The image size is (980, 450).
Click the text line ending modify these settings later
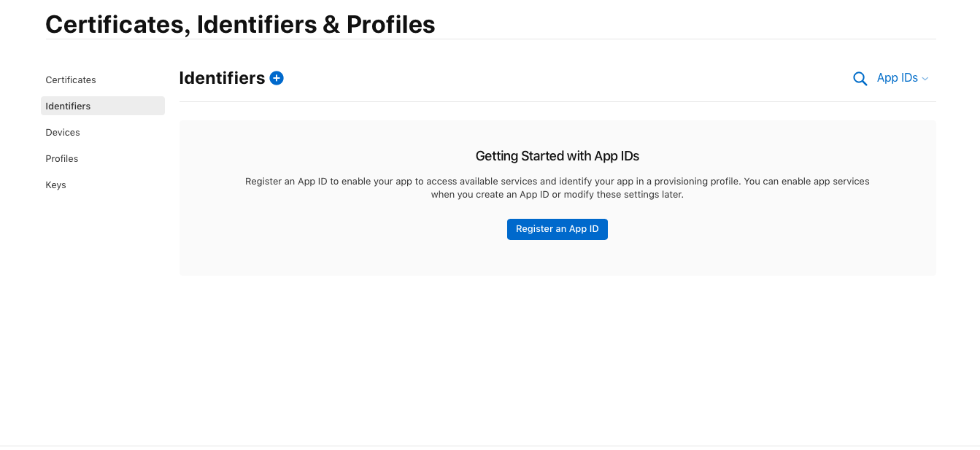coord(557,195)
